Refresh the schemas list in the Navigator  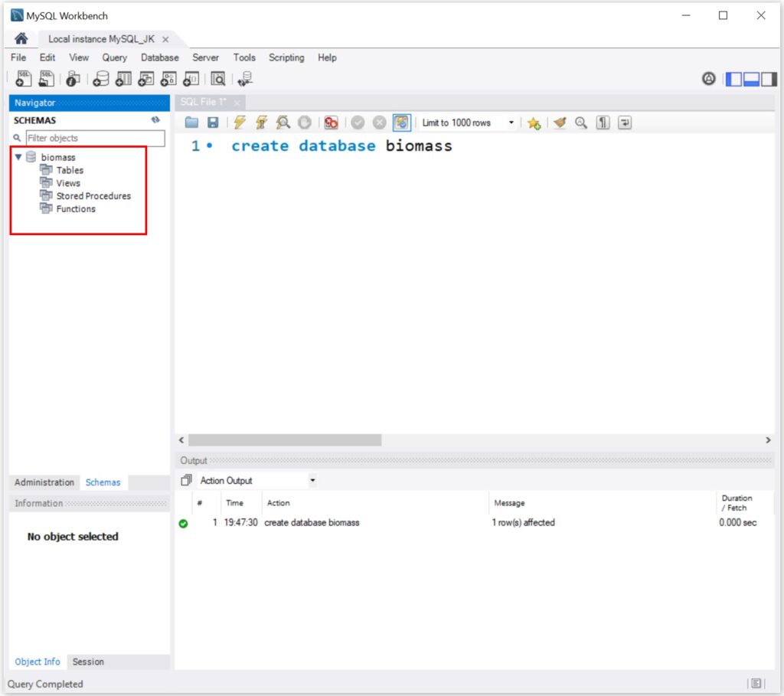point(155,120)
